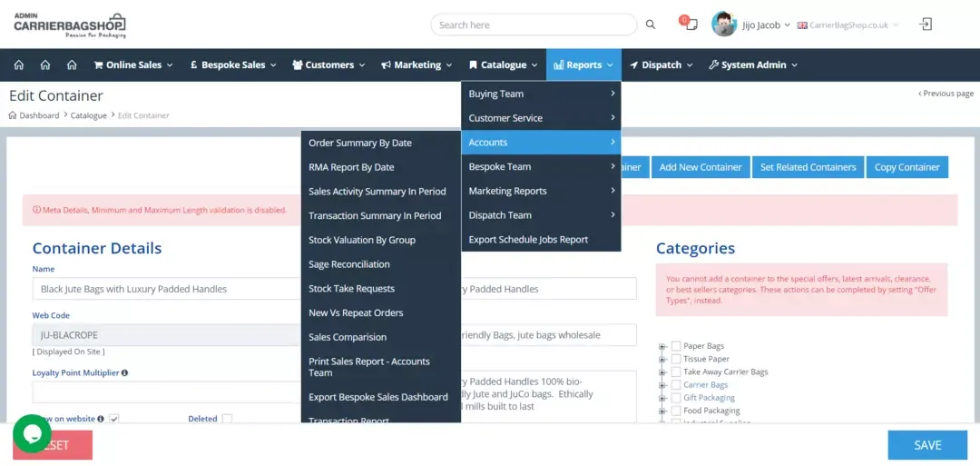Check the Food Packaging category box
Image resolution: width=980 pixels, height=466 pixels.
(x=676, y=411)
